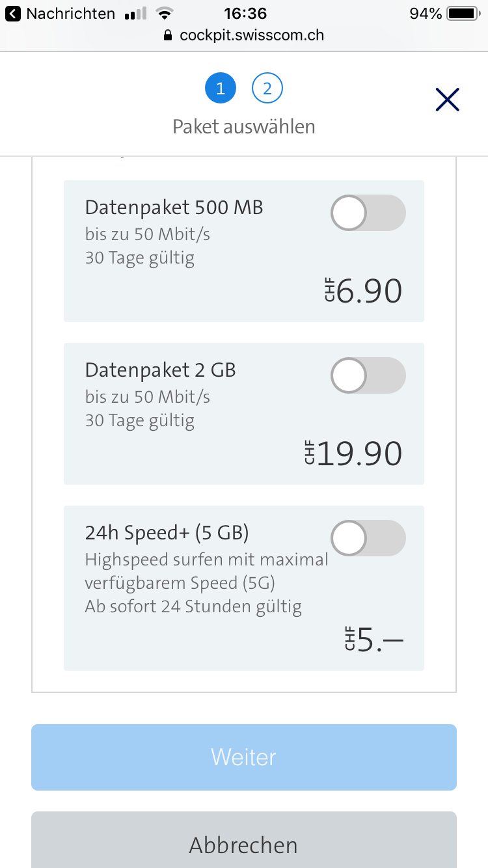Close the package selection dialog
The image size is (488, 868).
pos(448,100)
